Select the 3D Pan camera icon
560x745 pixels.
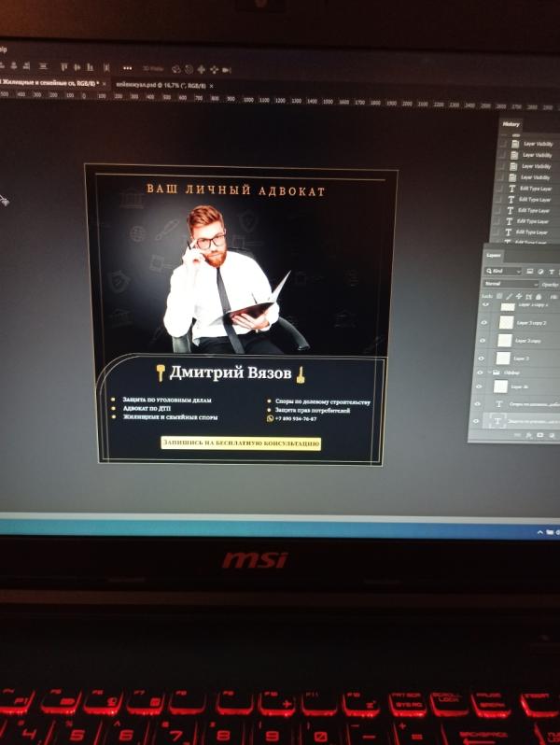pos(201,70)
